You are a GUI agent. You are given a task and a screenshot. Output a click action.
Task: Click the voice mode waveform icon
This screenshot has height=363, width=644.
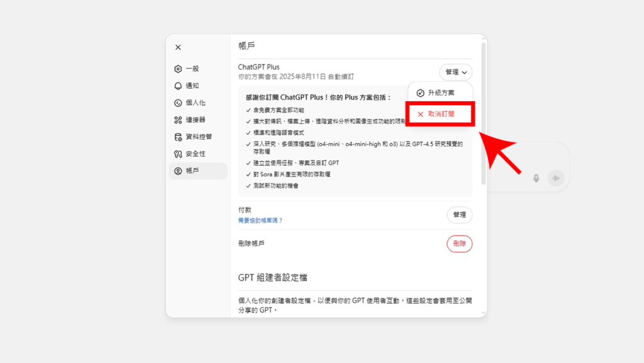point(556,178)
